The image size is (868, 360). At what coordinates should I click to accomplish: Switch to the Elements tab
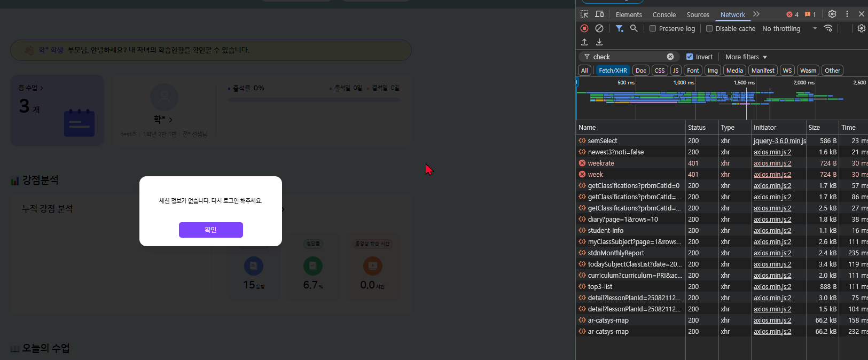pos(629,14)
